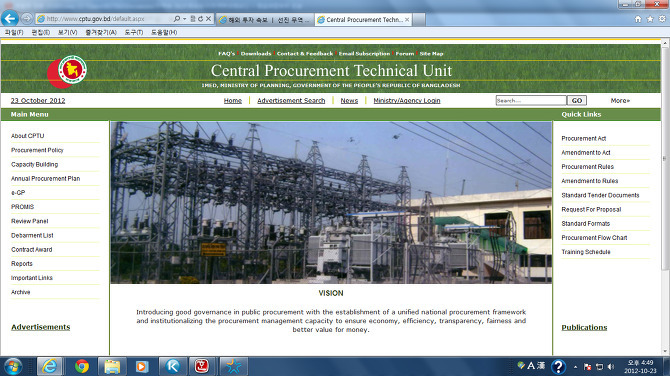Open the e-GP menu item
The image size is (670, 376).
pos(18,193)
